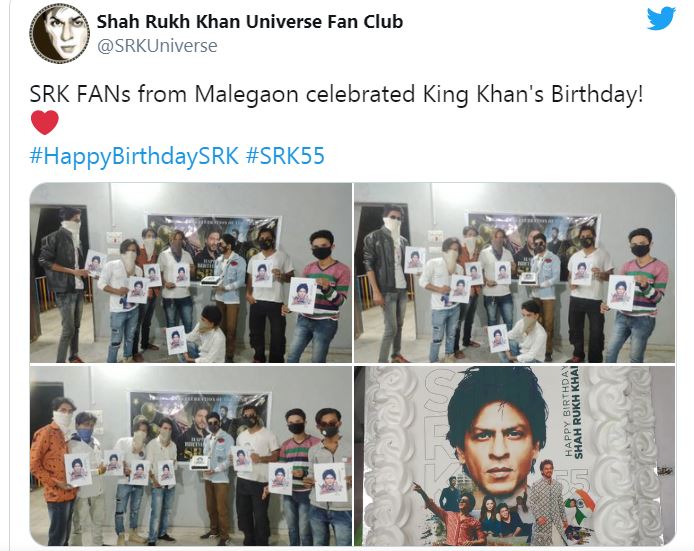
Task: Open the bottom-left group photo
Action: click(191, 455)
